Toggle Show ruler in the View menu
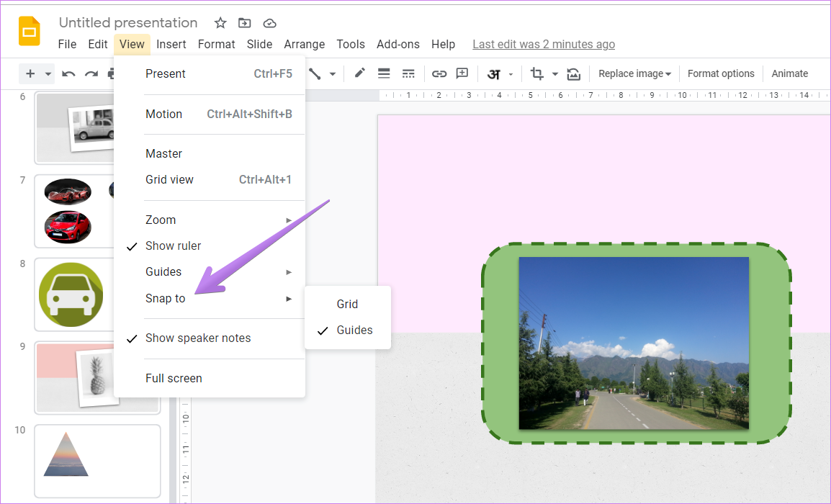 pos(173,246)
